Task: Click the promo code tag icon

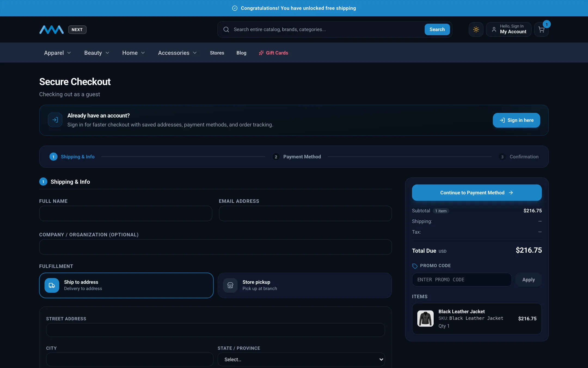Action: [415, 266]
